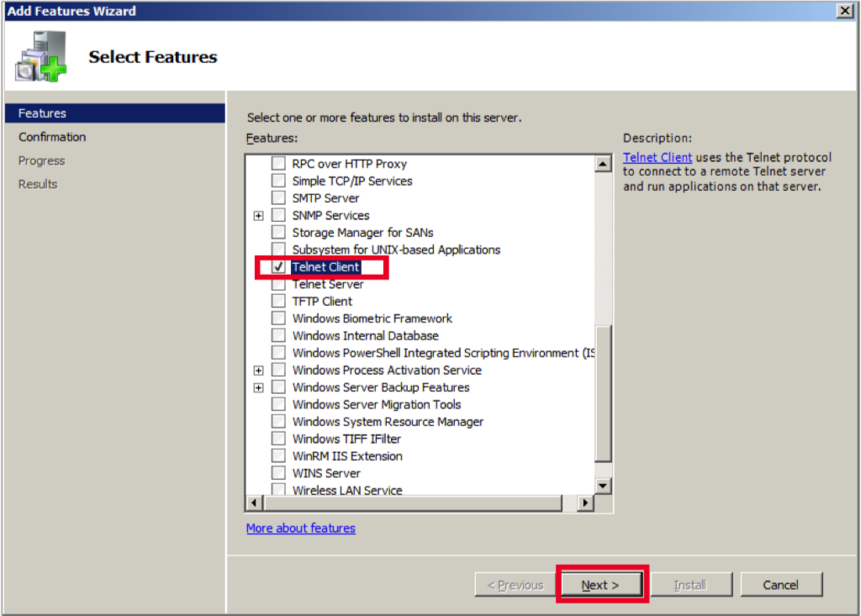Select the Features step in sidebar
The height and width of the screenshot is (616, 861).
(x=114, y=113)
